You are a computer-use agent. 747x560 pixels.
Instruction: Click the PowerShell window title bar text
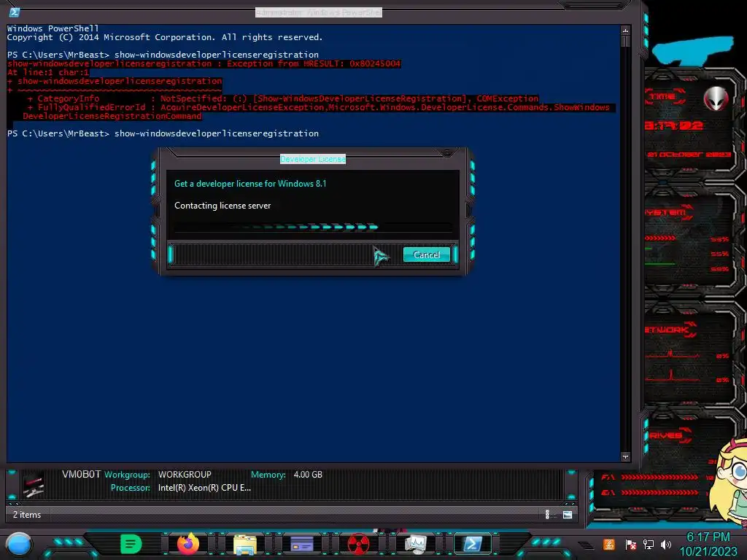(x=319, y=12)
